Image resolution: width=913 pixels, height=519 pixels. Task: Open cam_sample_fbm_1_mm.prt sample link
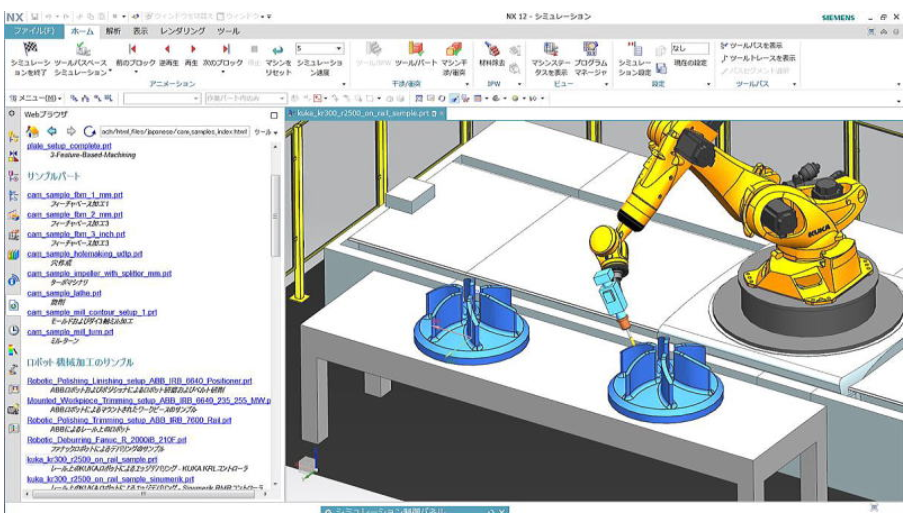point(75,195)
